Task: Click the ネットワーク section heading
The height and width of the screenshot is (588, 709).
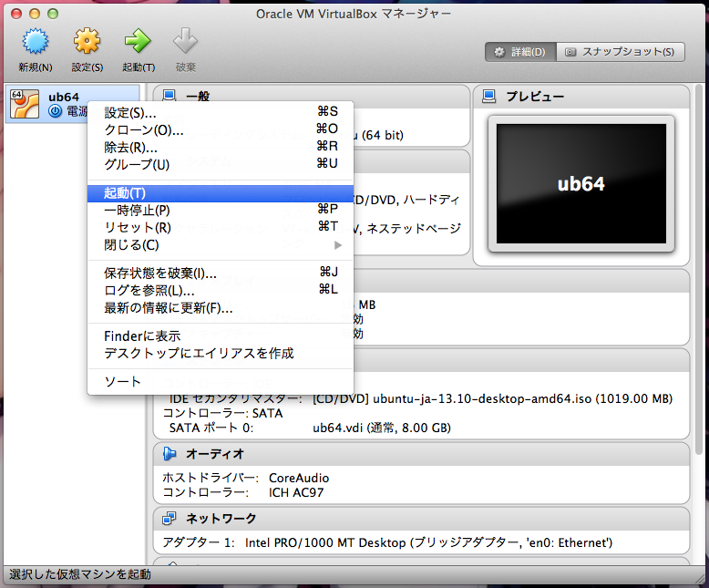Action: pos(221,519)
